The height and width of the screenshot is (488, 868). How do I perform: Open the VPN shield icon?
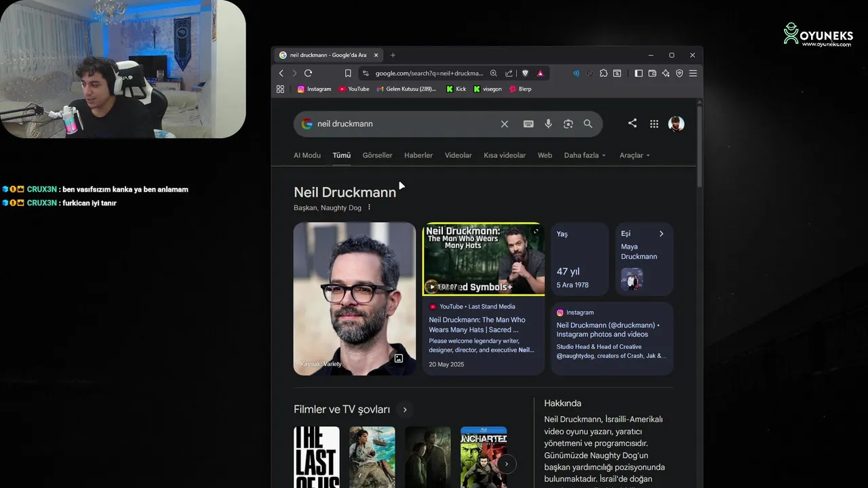pyautogui.click(x=679, y=73)
